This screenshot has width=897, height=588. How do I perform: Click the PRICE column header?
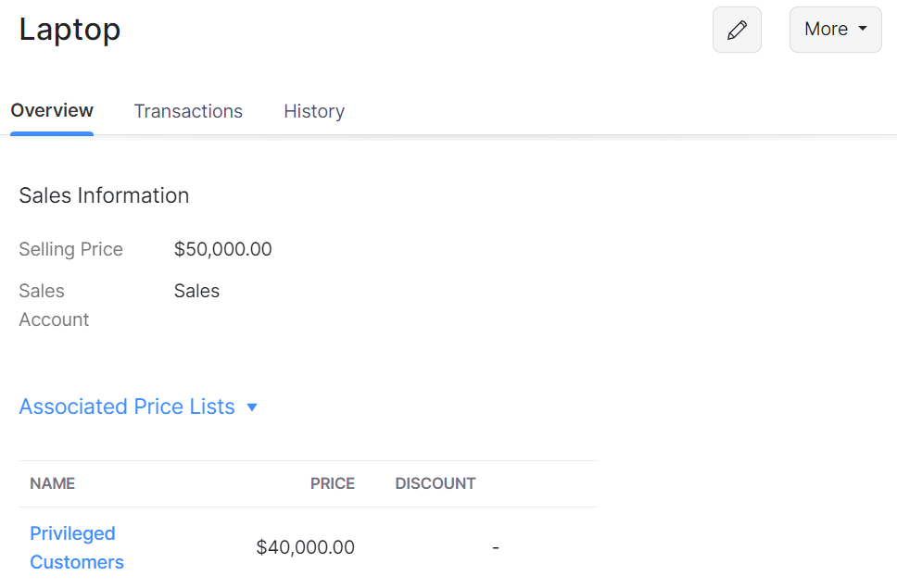(333, 483)
